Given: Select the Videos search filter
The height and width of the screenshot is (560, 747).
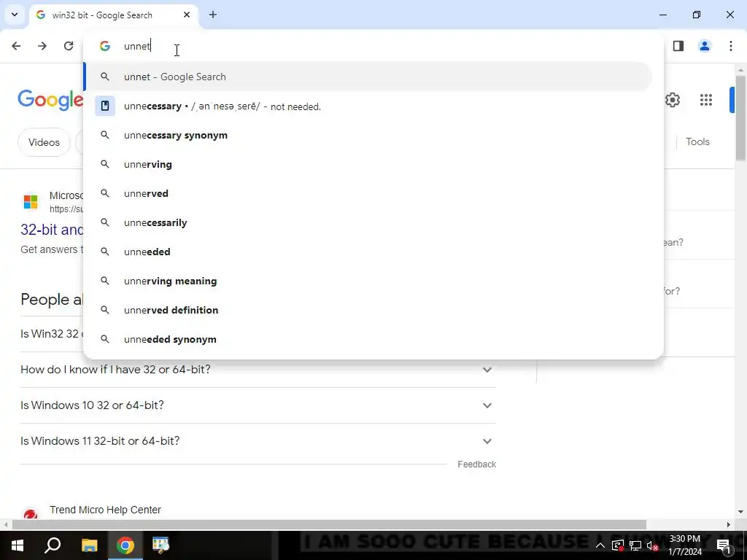Looking at the screenshot, I should click(x=44, y=142).
